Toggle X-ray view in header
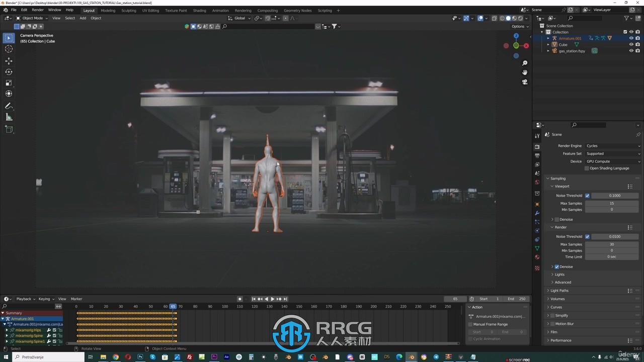The image size is (644, 362). (494, 18)
